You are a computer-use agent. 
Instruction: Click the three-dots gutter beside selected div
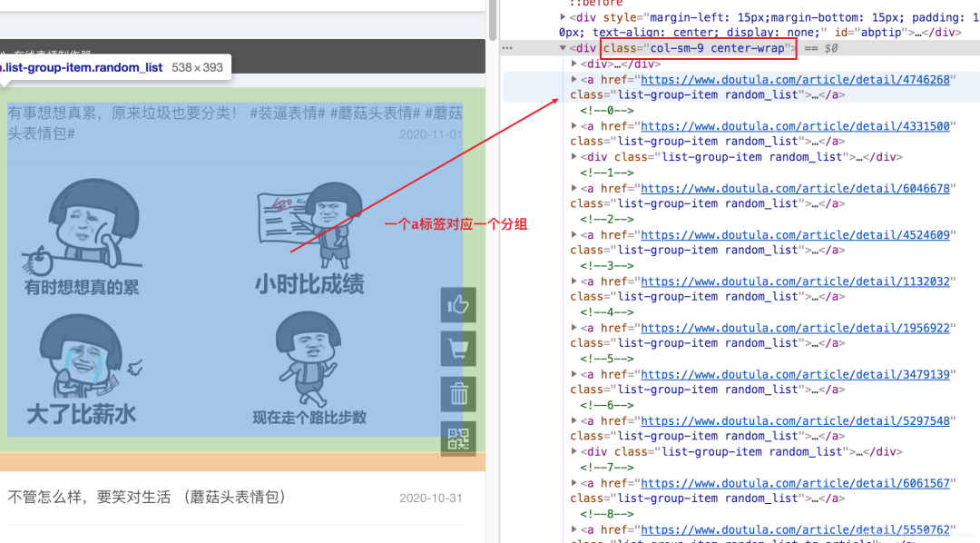[x=507, y=47]
